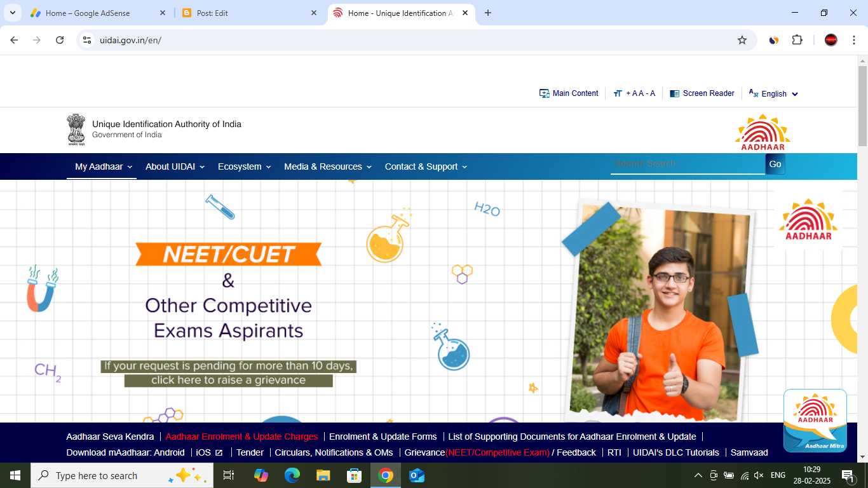Open the Chrome tab search dropdown arrow
The height and width of the screenshot is (488, 868).
click(13, 13)
